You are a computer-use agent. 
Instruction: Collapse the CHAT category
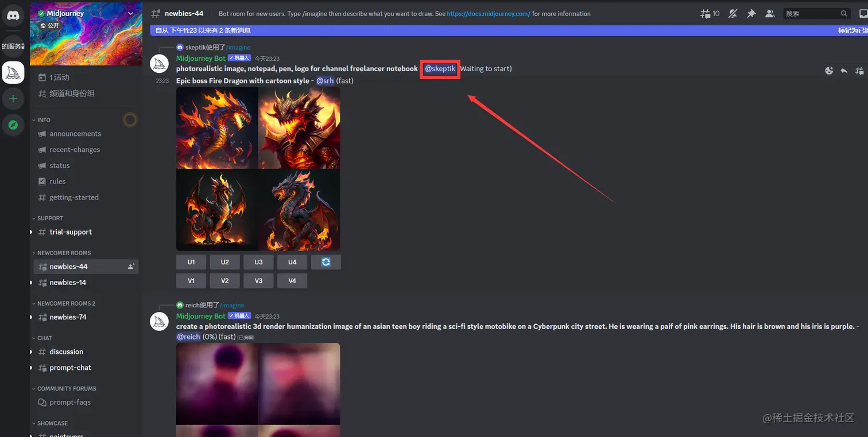42,338
